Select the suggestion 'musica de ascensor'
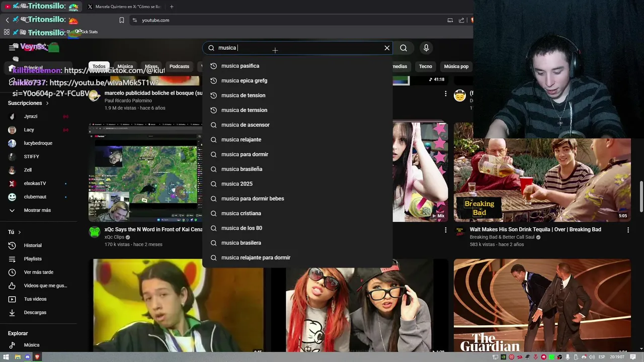Screen dimensions: 644x362 (x=297, y=125)
